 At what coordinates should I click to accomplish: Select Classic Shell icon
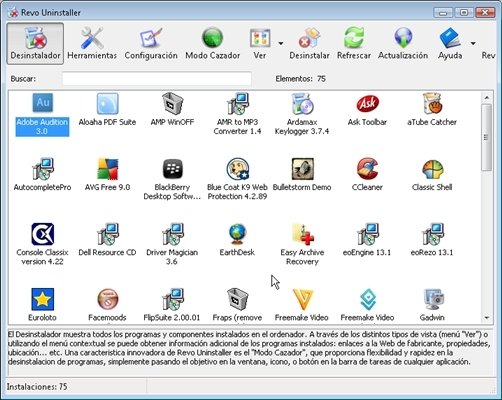pos(432,175)
